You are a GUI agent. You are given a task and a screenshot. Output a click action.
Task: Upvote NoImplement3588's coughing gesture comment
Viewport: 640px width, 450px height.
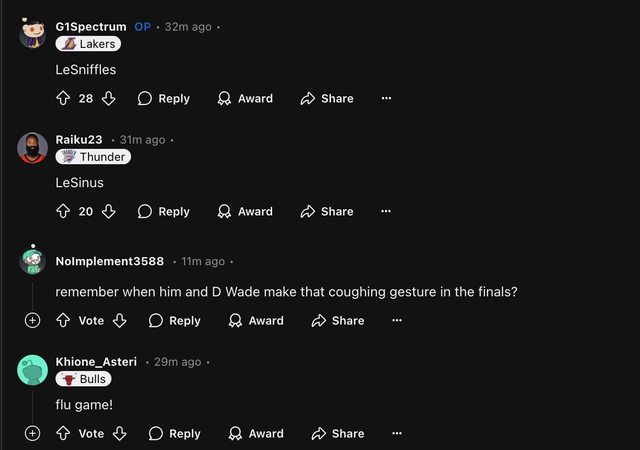coord(63,320)
